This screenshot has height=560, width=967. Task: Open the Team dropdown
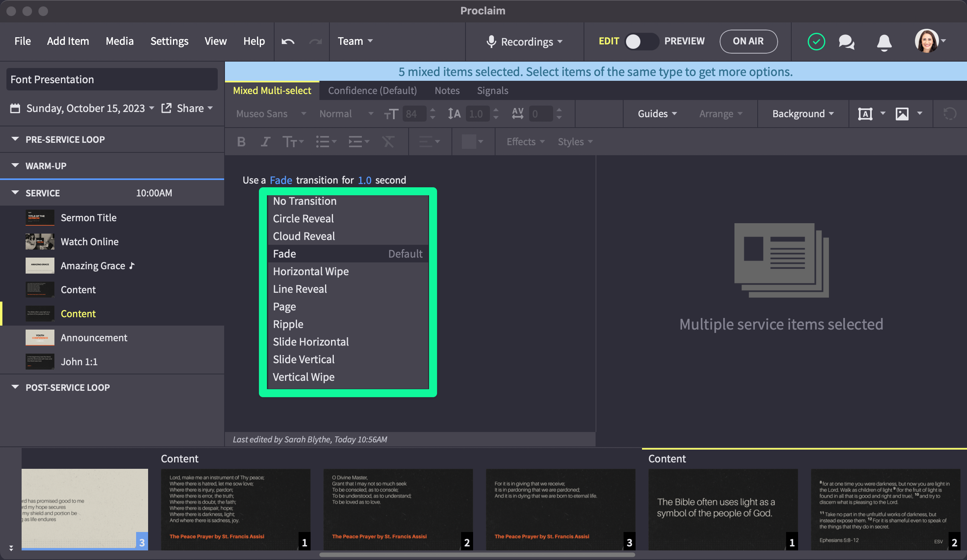point(355,41)
